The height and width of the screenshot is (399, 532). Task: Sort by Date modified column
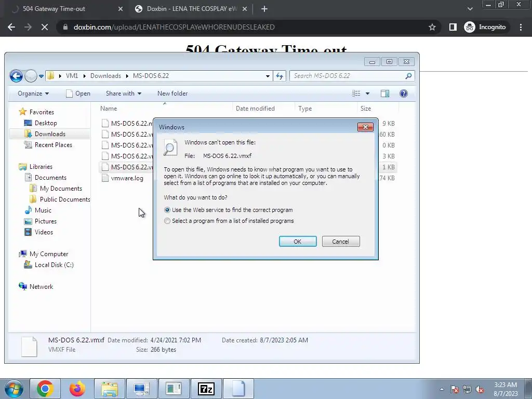(x=255, y=108)
